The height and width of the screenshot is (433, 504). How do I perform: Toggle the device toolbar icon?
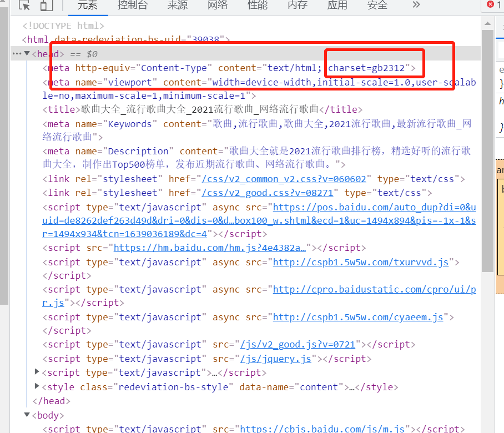[x=47, y=5]
